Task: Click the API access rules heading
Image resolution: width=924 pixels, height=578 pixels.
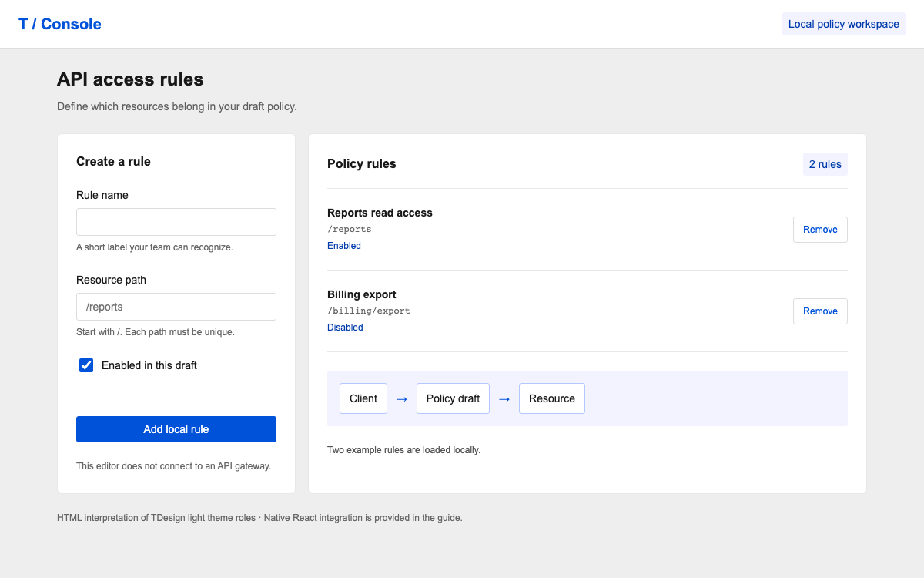Action: point(130,79)
